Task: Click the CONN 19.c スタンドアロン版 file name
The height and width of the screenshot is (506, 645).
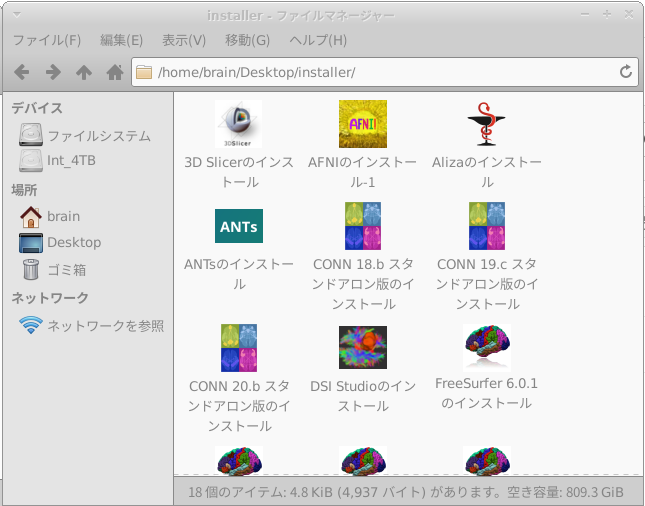Action: 487,284
